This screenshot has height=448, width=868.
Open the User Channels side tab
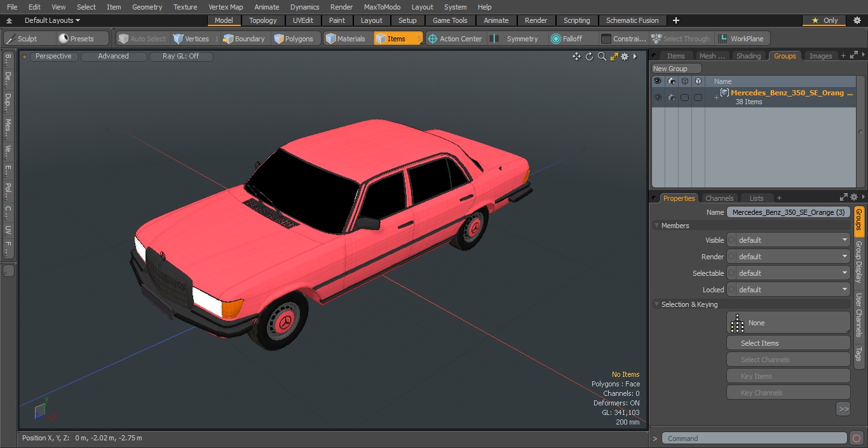pyautogui.click(x=858, y=315)
